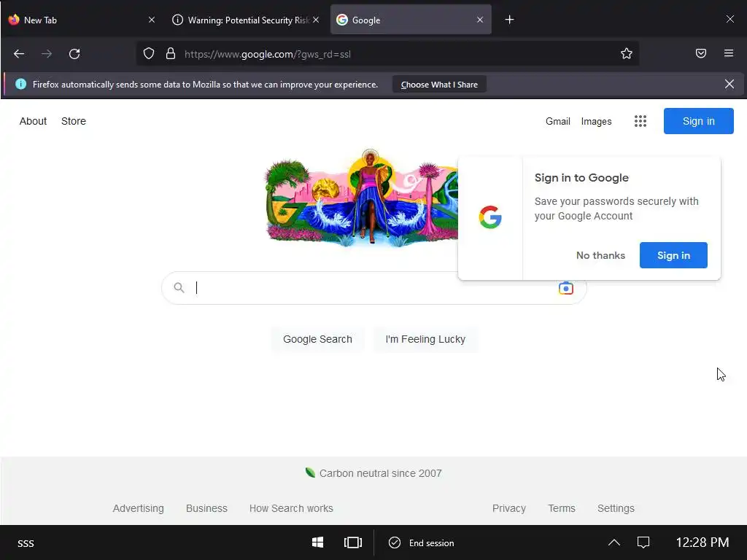Open the tracking protection shield icon

click(x=149, y=54)
